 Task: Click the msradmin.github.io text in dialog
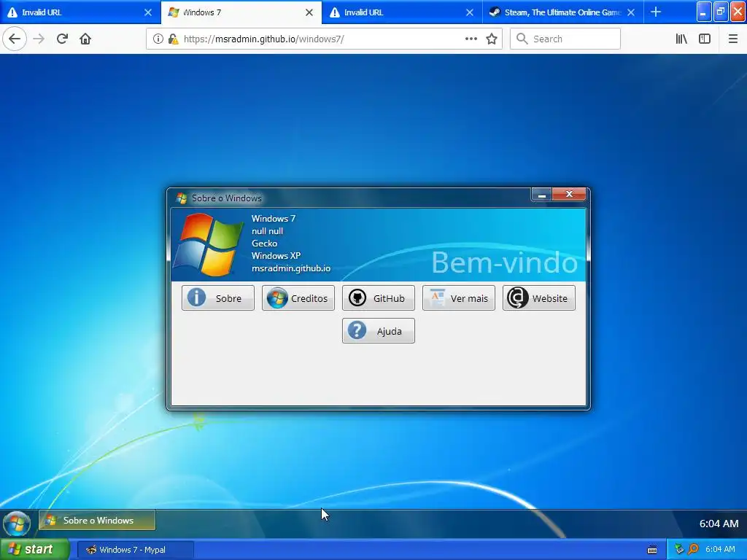click(291, 268)
